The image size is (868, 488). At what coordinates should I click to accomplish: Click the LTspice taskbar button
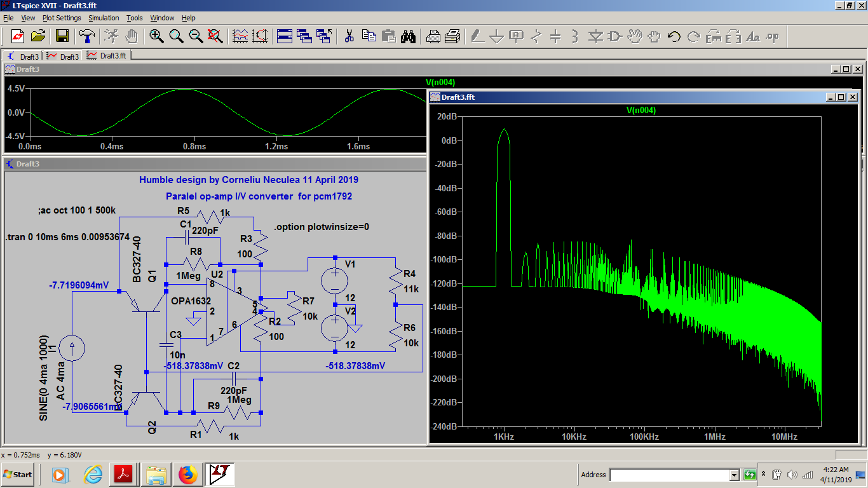pos(220,474)
